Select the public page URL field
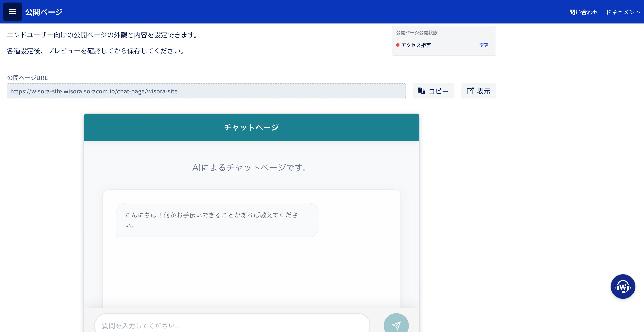The image size is (644, 332). [206, 91]
